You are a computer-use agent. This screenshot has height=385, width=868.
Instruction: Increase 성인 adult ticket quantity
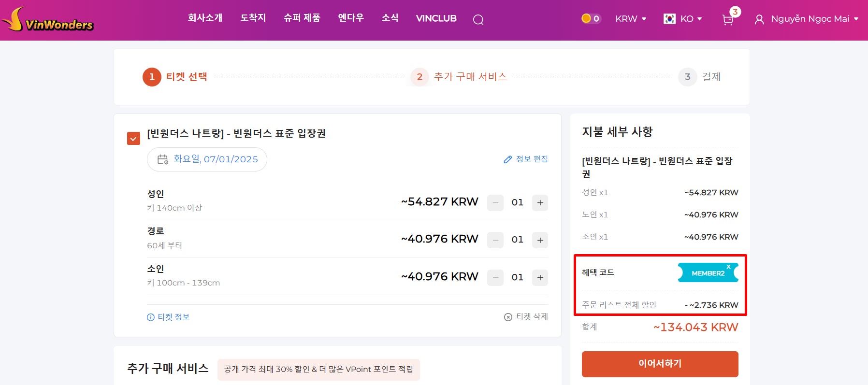[x=540, y=202]
